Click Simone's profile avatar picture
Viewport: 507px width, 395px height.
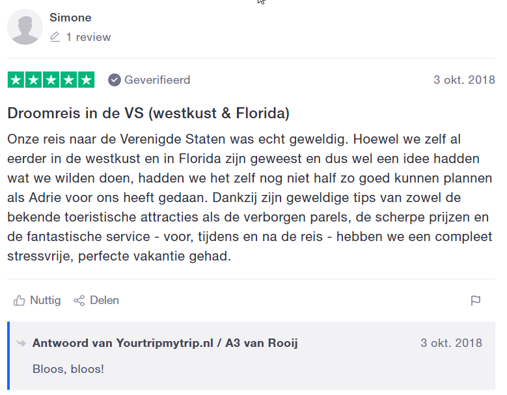click(x=25, y=27)
